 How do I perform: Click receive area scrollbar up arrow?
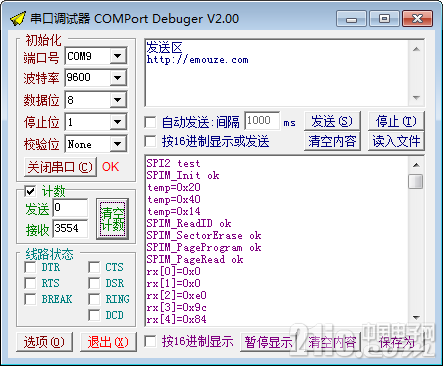coord(416,165)
